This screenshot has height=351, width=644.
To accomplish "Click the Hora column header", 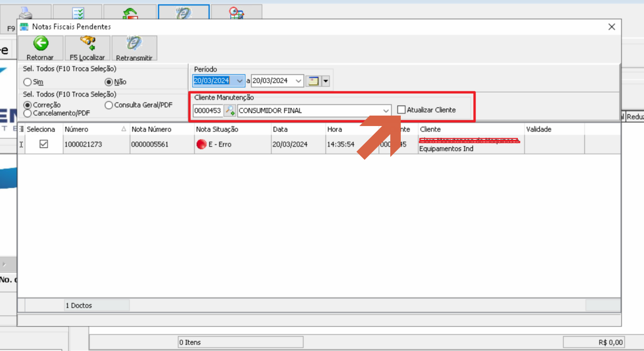I will [x=352, y=129].
